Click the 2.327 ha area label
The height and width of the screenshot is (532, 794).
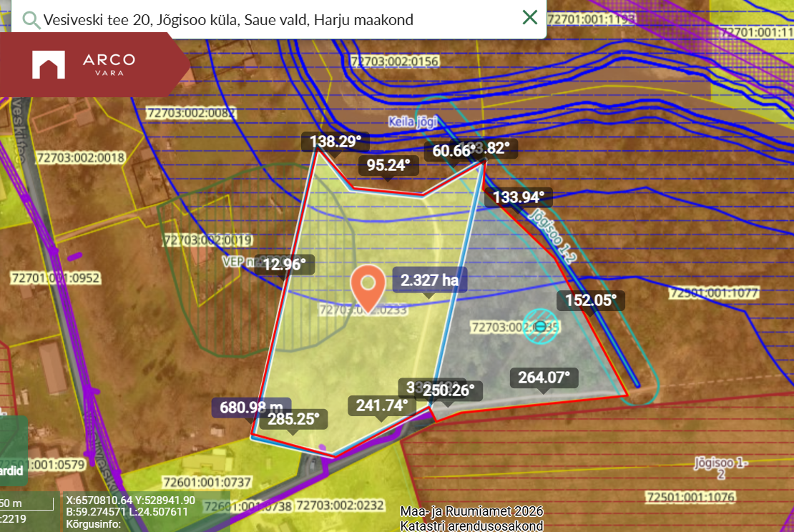click(429, 280)
